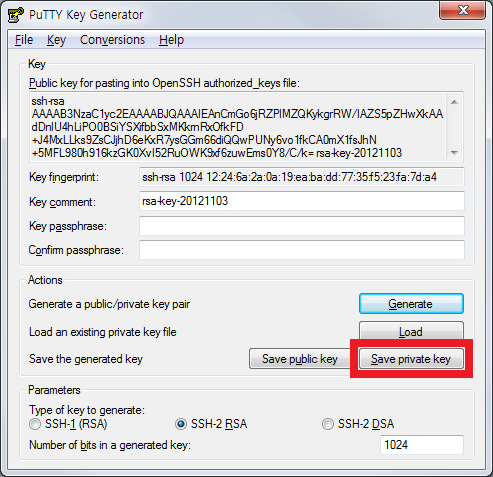The height and width of the screenshot is (477, 493).
Task: Click 'Number of bits in a generated key:' label
Action: coord(110,445)
